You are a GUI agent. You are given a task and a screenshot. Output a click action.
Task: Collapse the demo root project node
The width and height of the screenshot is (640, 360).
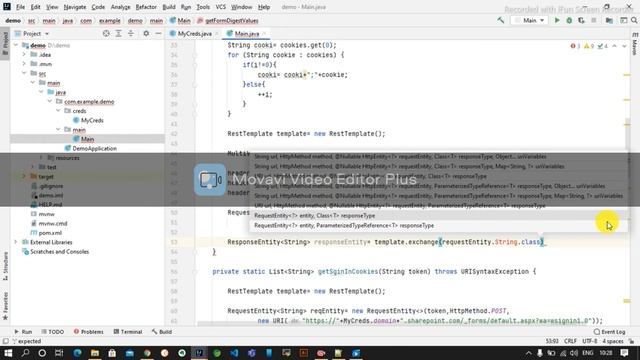16,45
